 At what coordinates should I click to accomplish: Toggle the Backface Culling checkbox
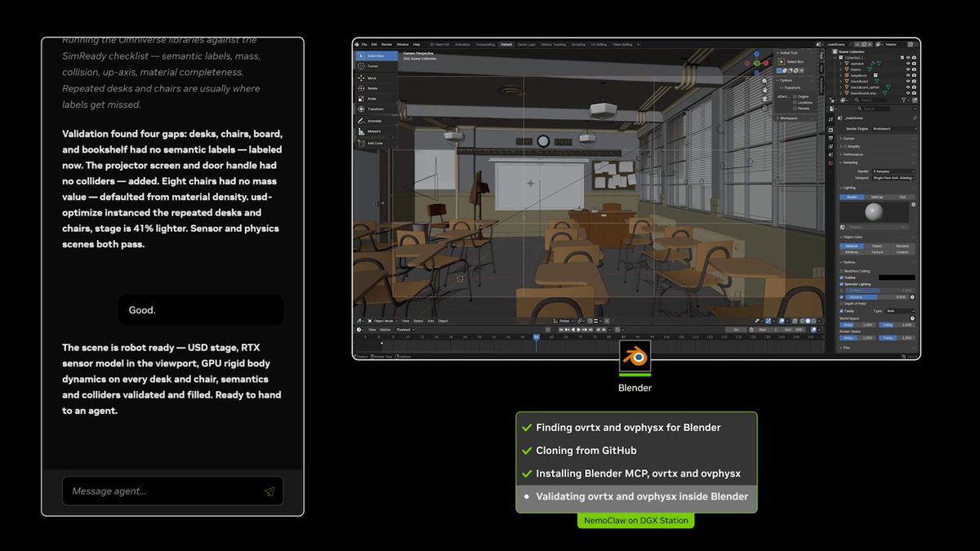click(842, 271)
